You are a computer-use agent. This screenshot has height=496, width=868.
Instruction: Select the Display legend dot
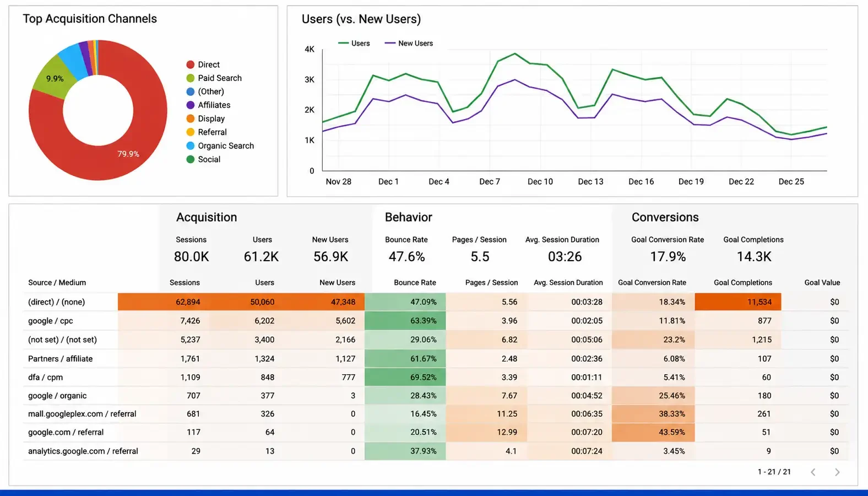point(191,118)
